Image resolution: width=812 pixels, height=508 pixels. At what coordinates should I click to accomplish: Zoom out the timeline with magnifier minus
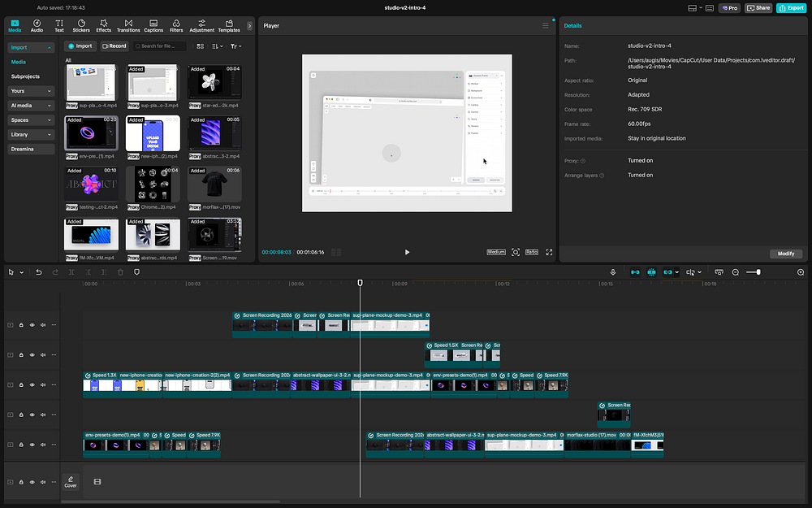click(736, 272)
